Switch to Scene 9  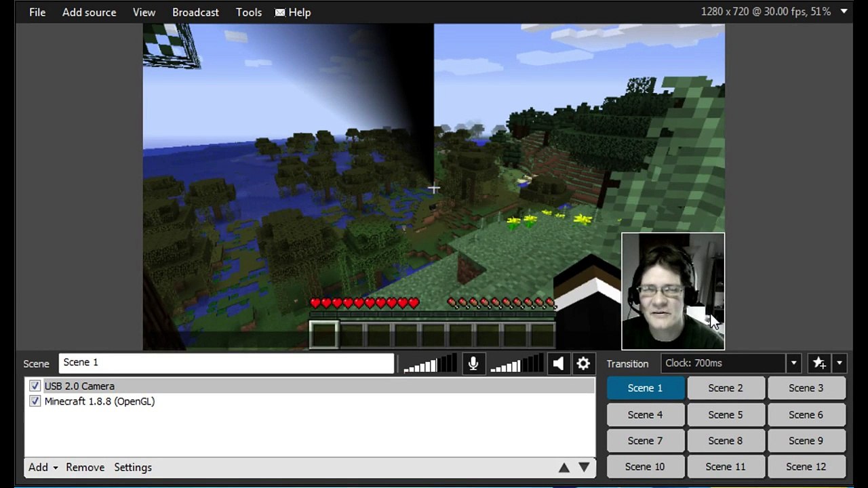806,441
